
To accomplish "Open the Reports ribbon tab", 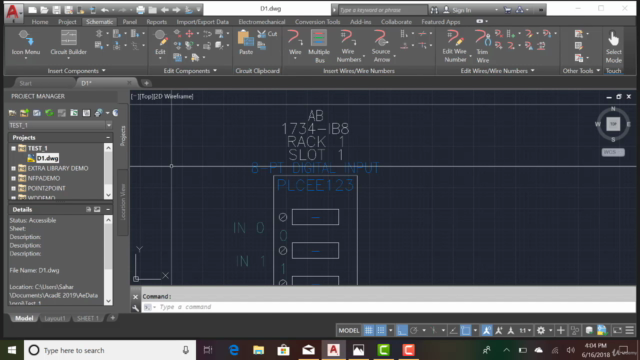I will pyautogui.click(x=156, y=22).
